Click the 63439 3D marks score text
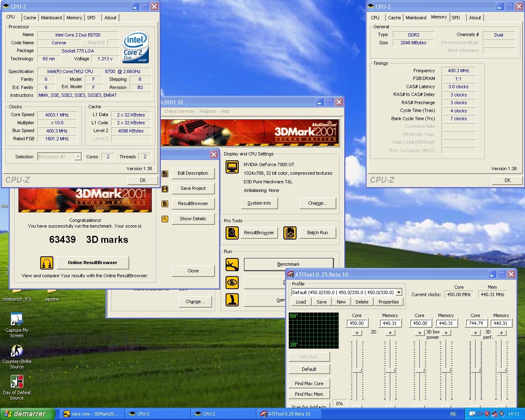 point(89,240)
